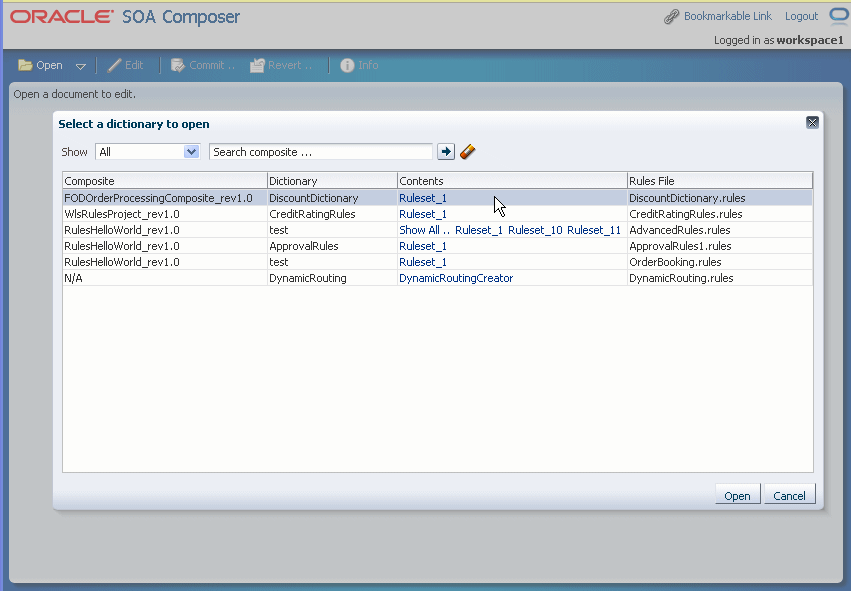Image resolution: width=851 pixels, height=591 pixels.
Task: Click the Rules File column header
Action: click(720, 181)
